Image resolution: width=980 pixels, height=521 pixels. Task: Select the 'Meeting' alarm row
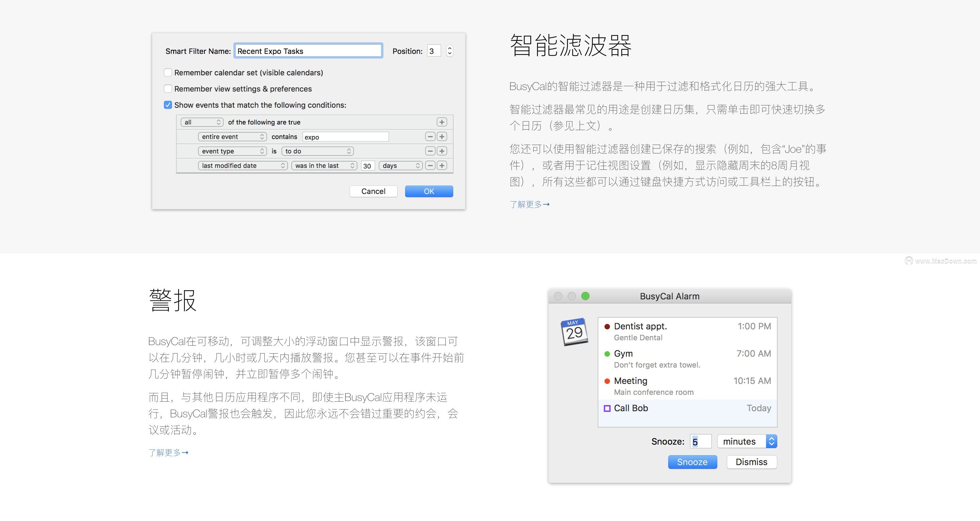(687, 386)
